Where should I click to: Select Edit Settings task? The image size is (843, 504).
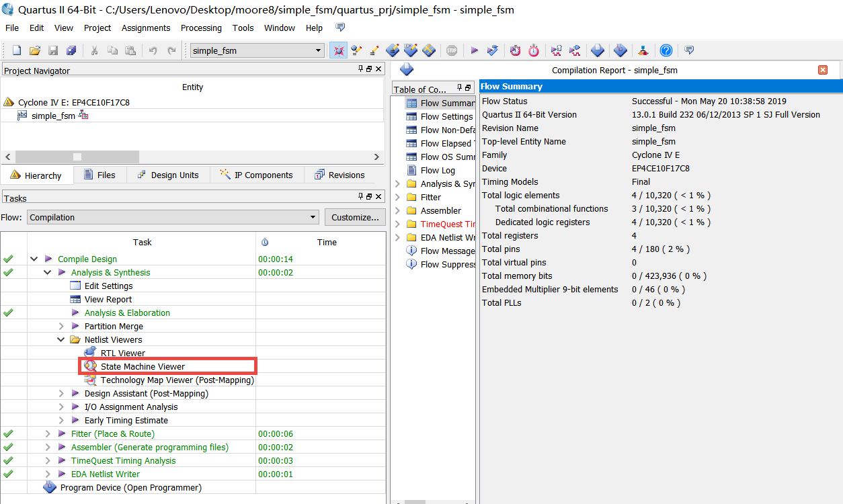pos(108,286)
